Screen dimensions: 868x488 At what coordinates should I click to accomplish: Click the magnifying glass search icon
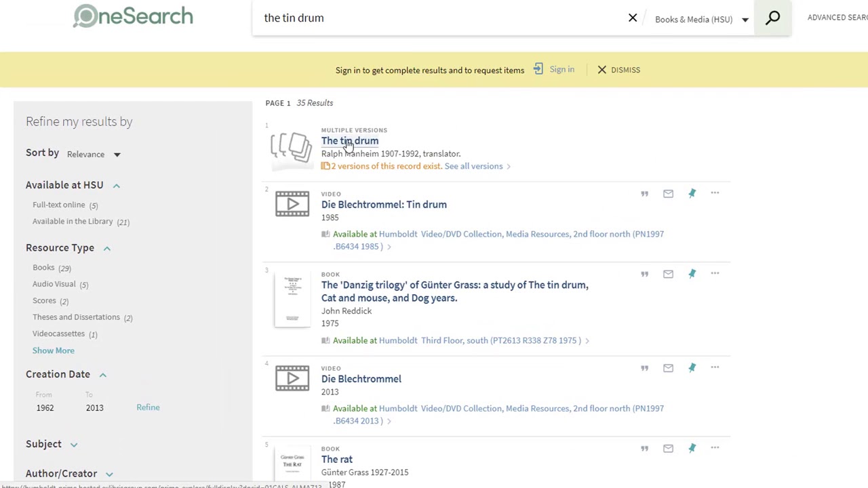pyautogui.click(x=772, y=18)
